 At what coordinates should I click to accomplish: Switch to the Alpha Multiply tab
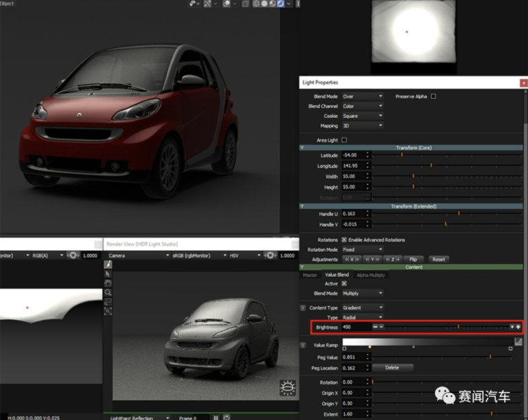(x=371, y=275)
